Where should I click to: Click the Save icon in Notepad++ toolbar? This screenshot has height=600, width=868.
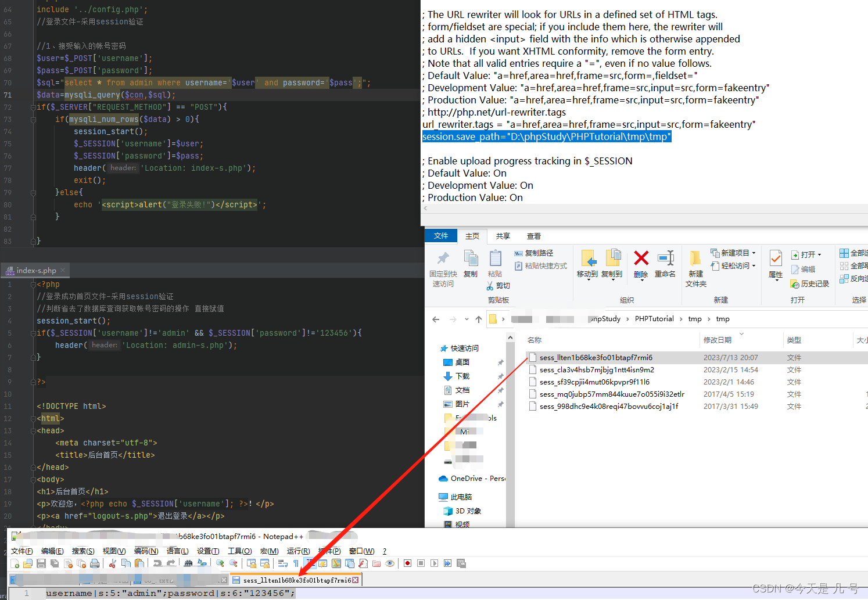pyautogui.click(x=41, y=563)
